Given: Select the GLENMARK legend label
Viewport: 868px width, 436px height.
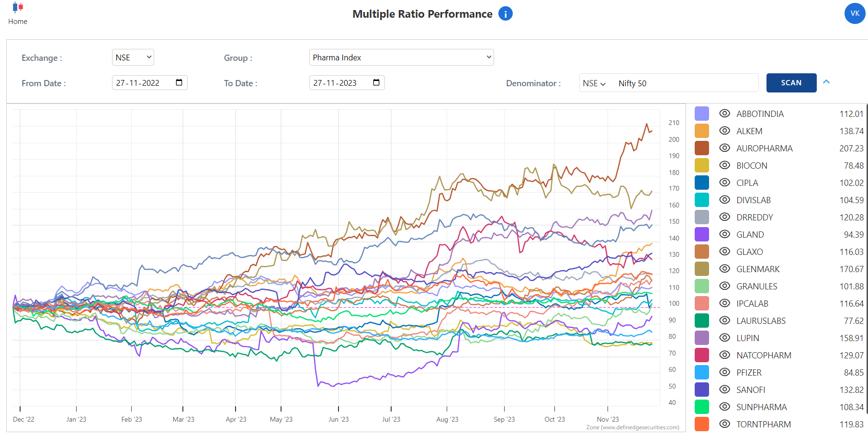Looking at the screenshot, I should point(758,269).
